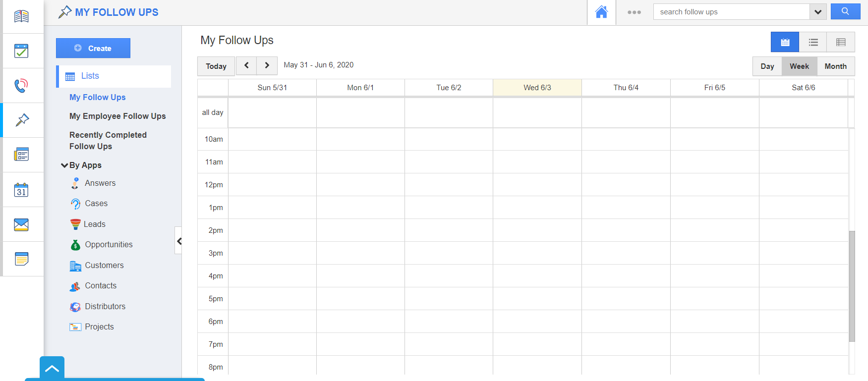
Task: Open the tasks checkmark sidebar icon
Action: [x=21, y=51]
